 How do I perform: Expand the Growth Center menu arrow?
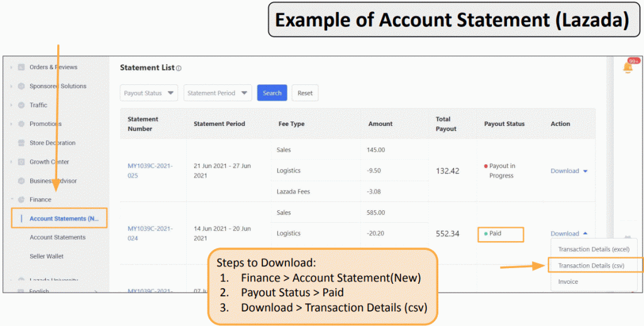point(11,162)
